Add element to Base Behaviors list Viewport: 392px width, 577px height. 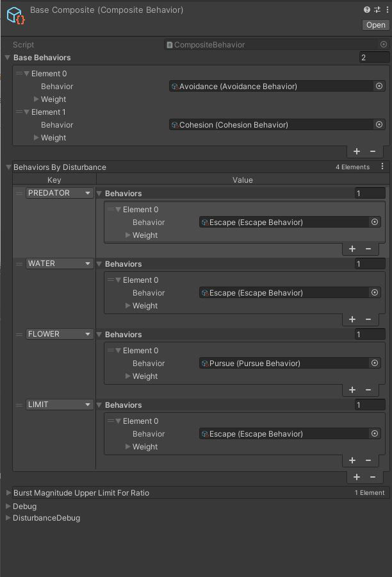(357, 151)
